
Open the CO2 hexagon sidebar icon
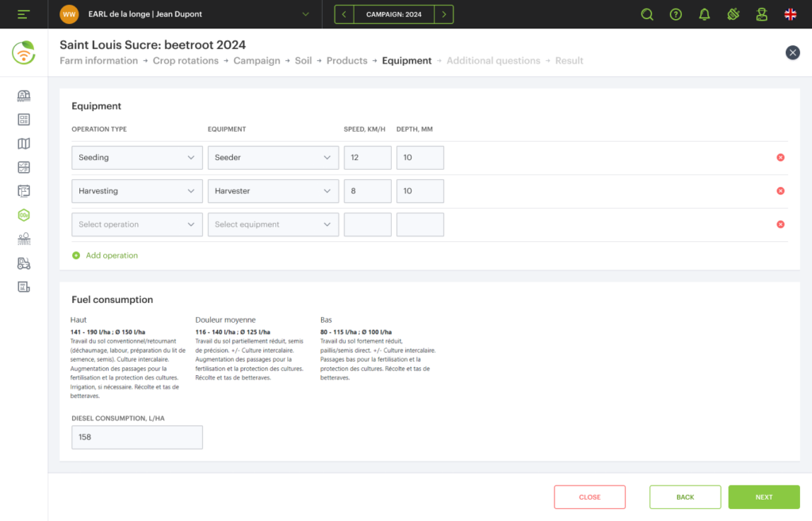(24, 215)
